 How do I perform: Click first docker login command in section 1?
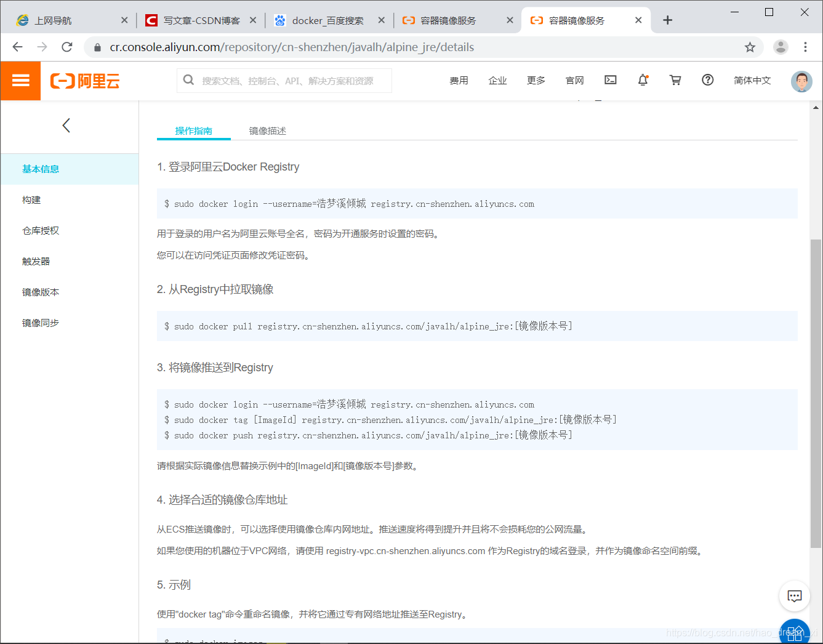[x=349, y=204]
